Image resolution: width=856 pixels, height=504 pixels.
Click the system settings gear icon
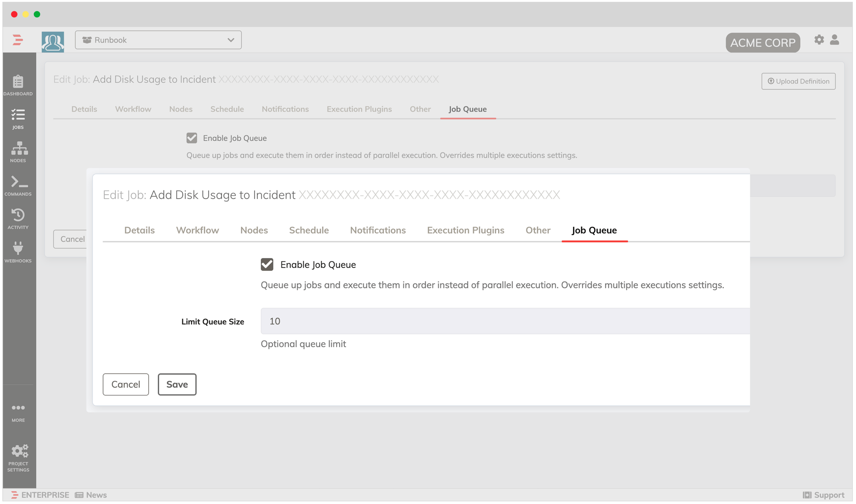[819, 40]
